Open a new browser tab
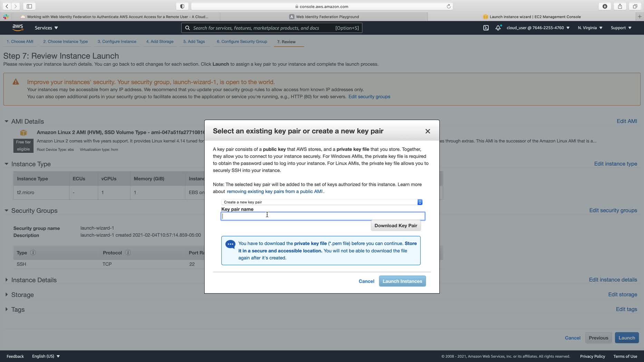Viewport: 644px width, 362px height. 640,17
